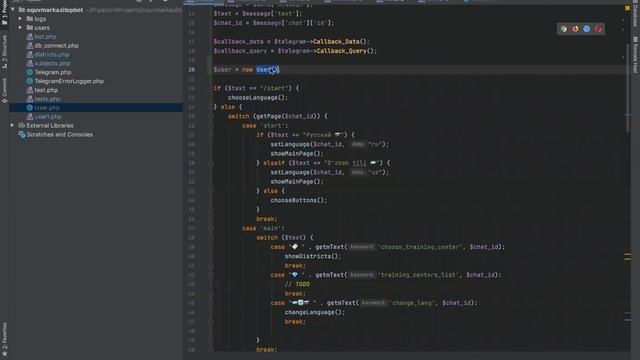Image resolution: width=640 pixels, height=360 pixels.
Task: Select subjects.php in project tree
Action: (x=52, y=63)
